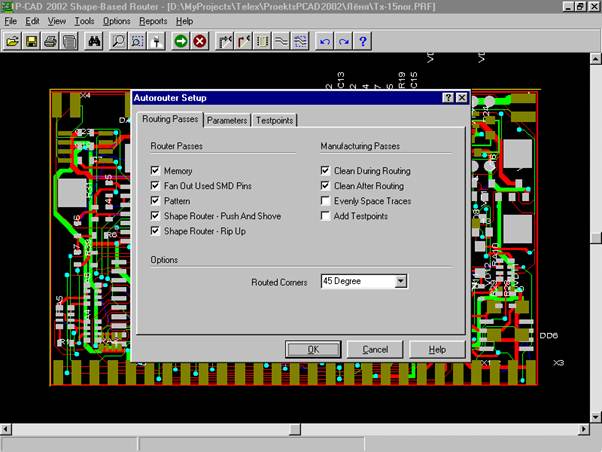Cancel the Autorouter Setup dialog

[375, 349]
